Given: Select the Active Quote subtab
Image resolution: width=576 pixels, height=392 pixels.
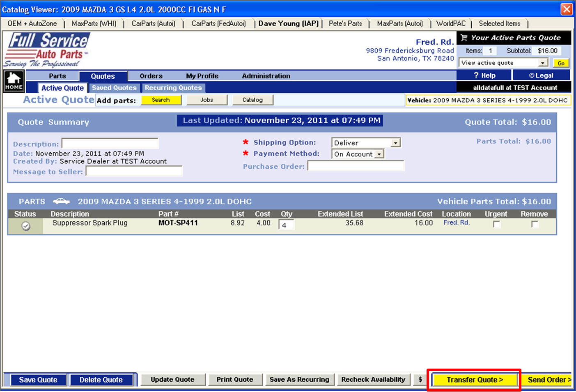Looking at the screenshot, I should [62, 88].
